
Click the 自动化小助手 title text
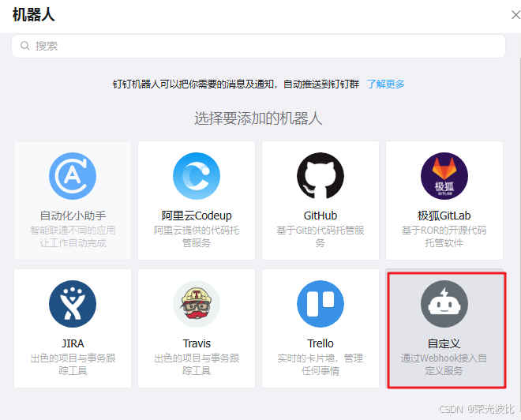[73, 216]
